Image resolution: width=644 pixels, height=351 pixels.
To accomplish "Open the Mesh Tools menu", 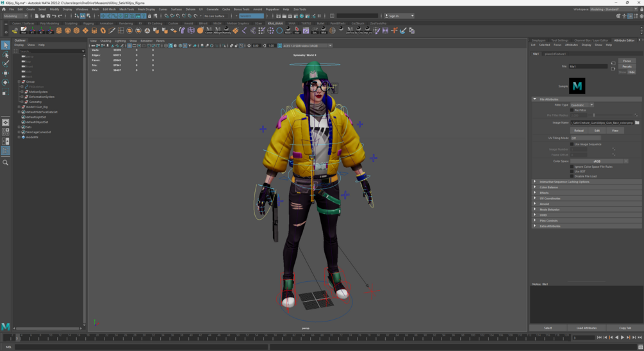I will pyautogui.click(x=126, y=9).
